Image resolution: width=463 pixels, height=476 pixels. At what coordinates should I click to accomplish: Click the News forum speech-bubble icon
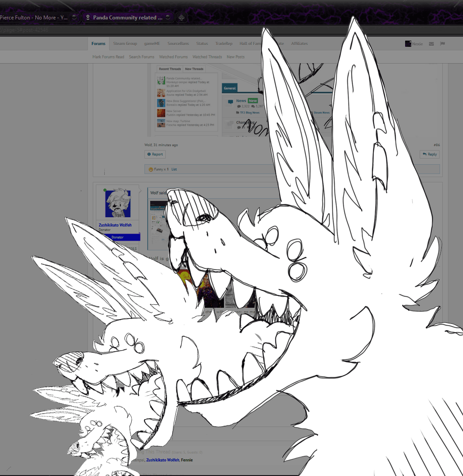pyautogui.click(x=231, y=102)
